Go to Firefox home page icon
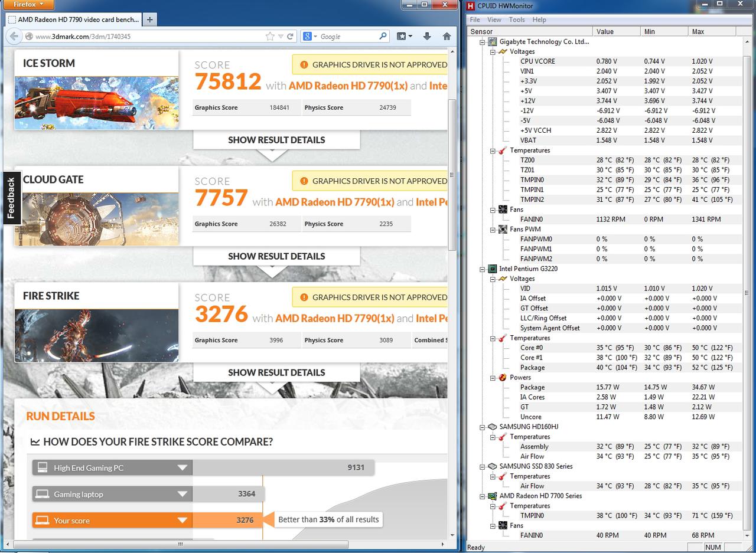Viewport: 756px width, 553px height. coord(447,36)
